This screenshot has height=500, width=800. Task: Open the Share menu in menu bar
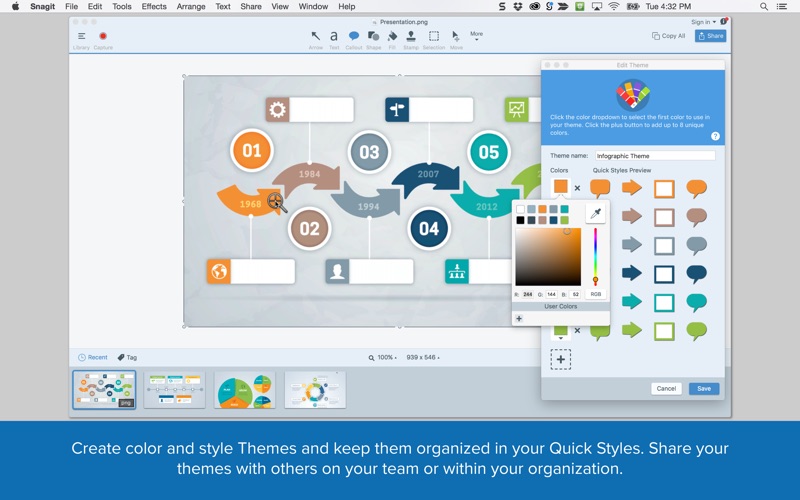click(251, 7)
